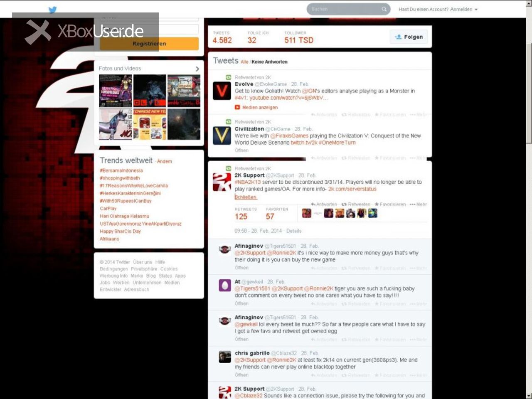Click the 'Folgen' button
532x399 pixels.
(409, 37)
